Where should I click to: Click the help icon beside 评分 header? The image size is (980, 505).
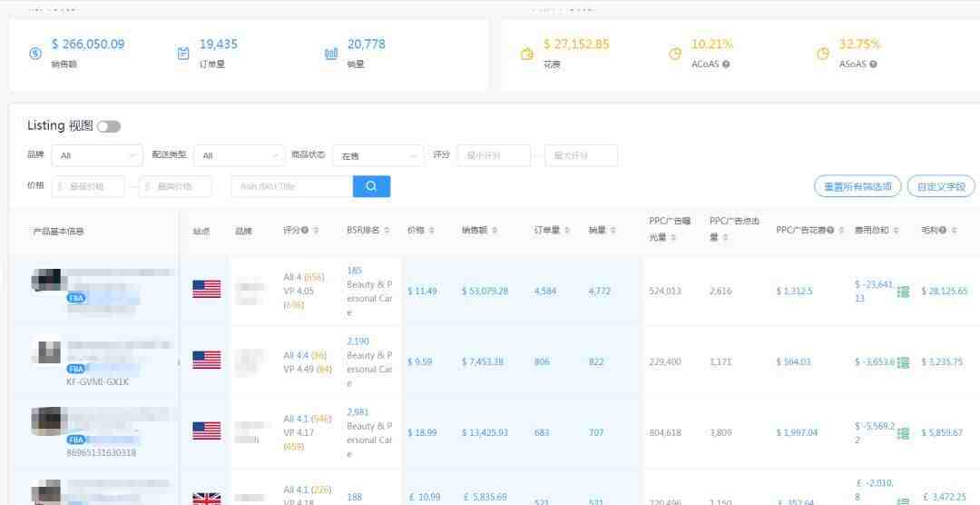click(305, 231)
